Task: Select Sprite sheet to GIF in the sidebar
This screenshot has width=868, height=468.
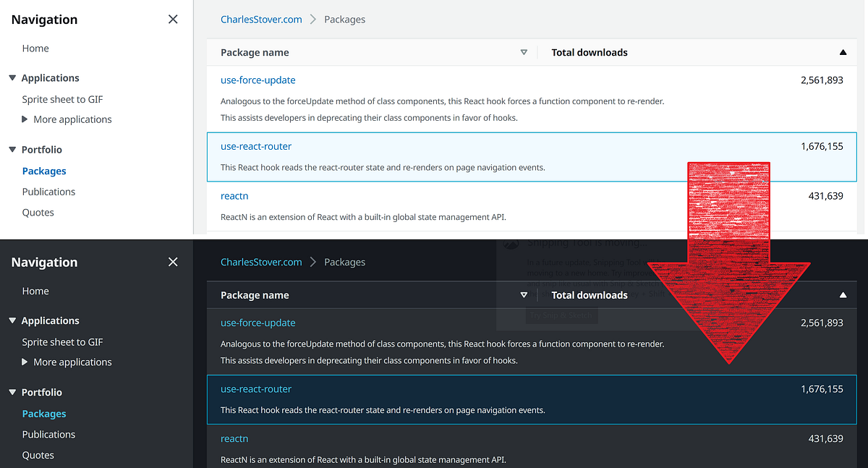Action: point(62,99)
